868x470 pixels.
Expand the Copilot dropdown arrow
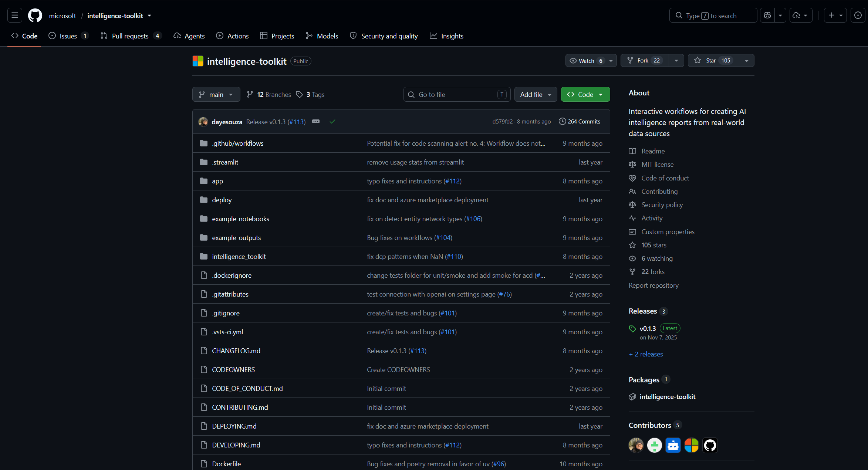coord(780,16)
